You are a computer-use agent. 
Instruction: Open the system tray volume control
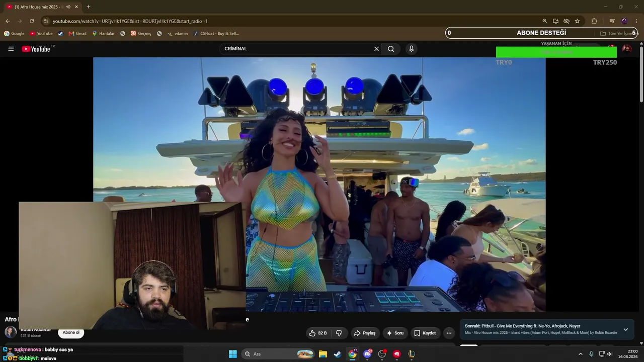pos(609,354)
